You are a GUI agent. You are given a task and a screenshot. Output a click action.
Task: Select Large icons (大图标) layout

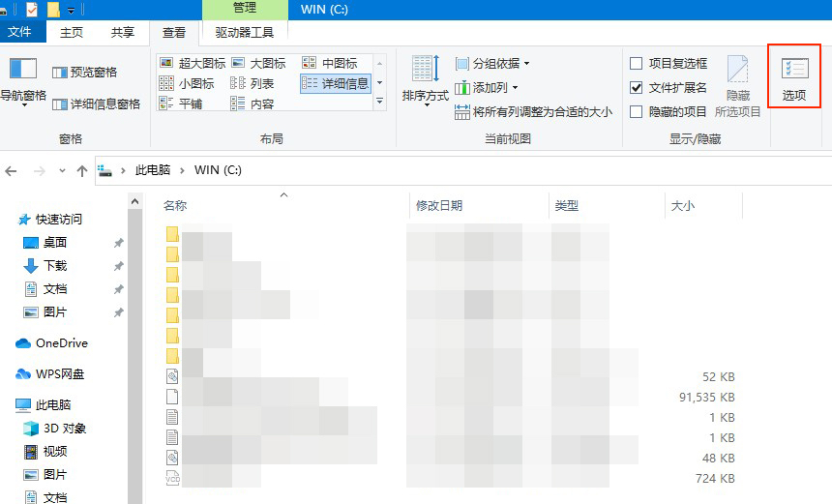click(x=259, y=63)
